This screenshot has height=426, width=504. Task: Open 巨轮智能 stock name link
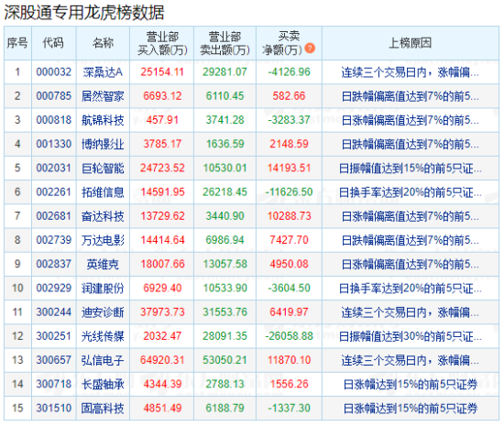(103, 168)
